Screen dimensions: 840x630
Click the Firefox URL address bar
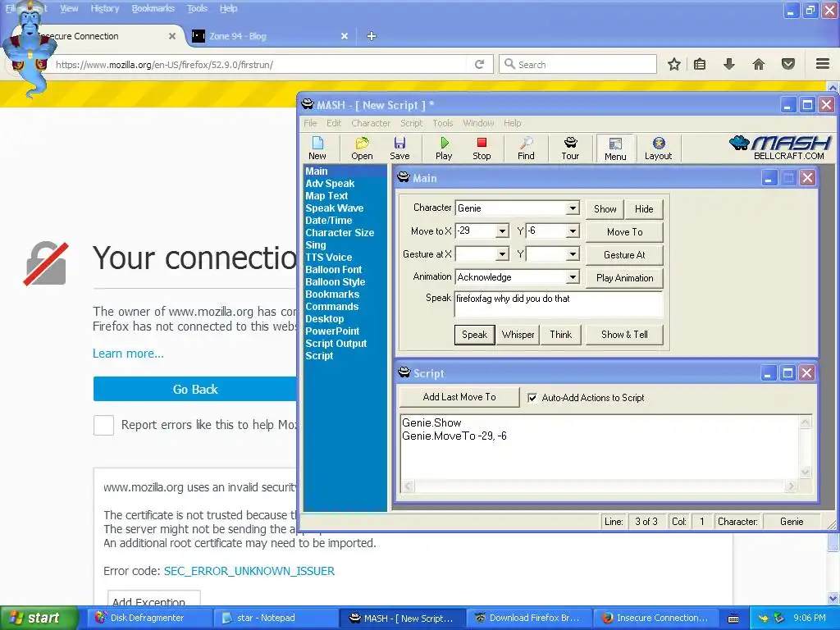(x=260, y=65)
